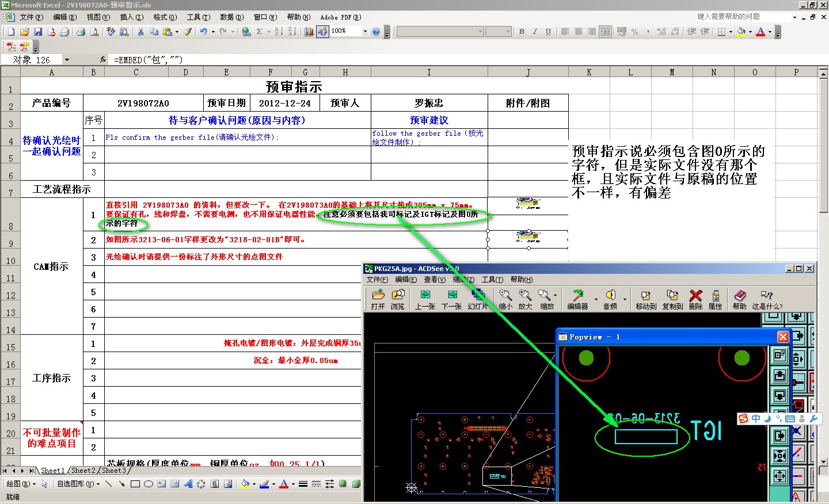The width and height of the screenshot is (829, 504).
Task: Open the 数据 menu in Excel
Action: point(231,17)
